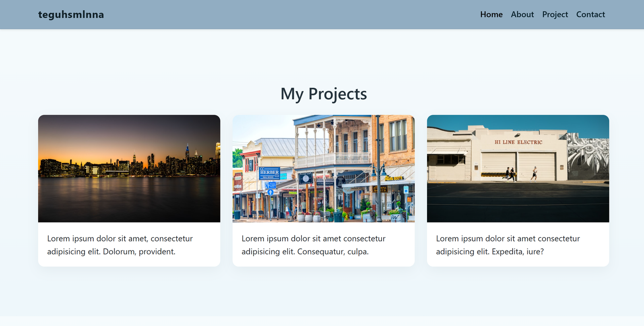Open the Contact navigation link
644x326 pixels.
tap(590, 14)
